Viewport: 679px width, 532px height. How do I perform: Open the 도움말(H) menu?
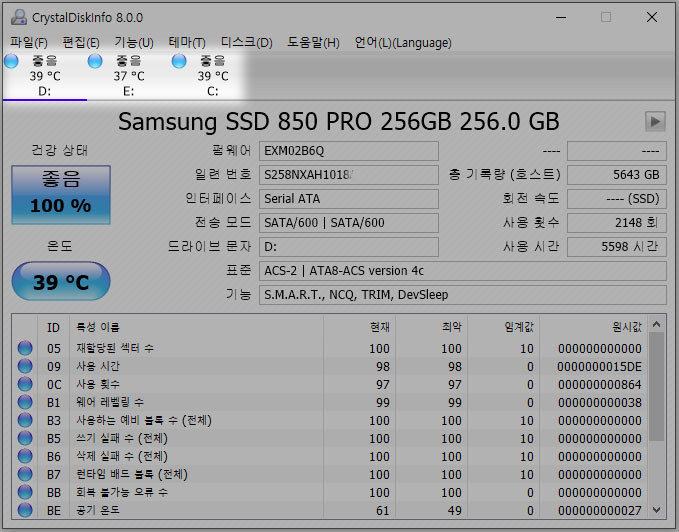[x=313, y=42]
